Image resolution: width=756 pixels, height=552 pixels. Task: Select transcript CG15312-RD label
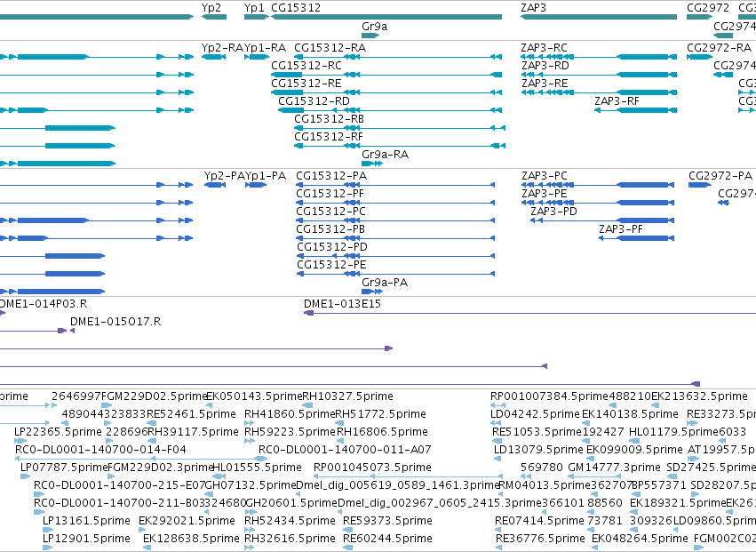point(314,101)
